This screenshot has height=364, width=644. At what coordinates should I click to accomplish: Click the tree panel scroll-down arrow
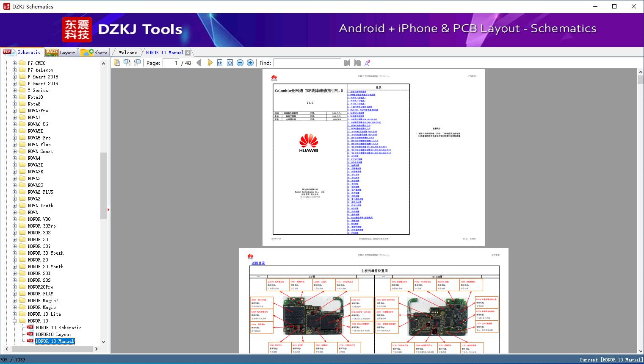tap(103, 342)
